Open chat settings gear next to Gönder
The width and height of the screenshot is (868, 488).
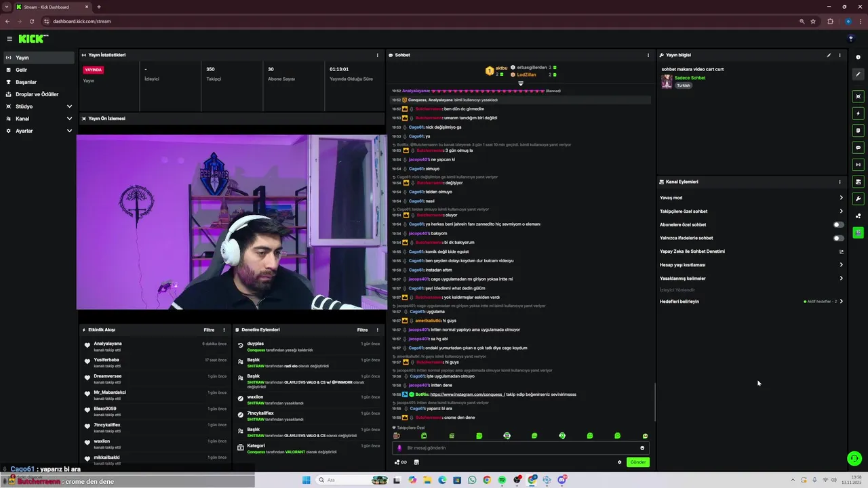619,462
